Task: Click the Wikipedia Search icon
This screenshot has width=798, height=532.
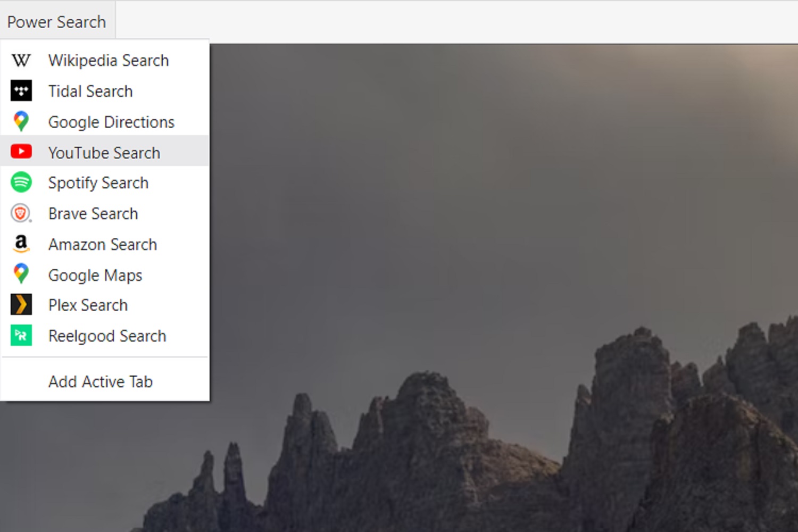Action: coord(21,60)
